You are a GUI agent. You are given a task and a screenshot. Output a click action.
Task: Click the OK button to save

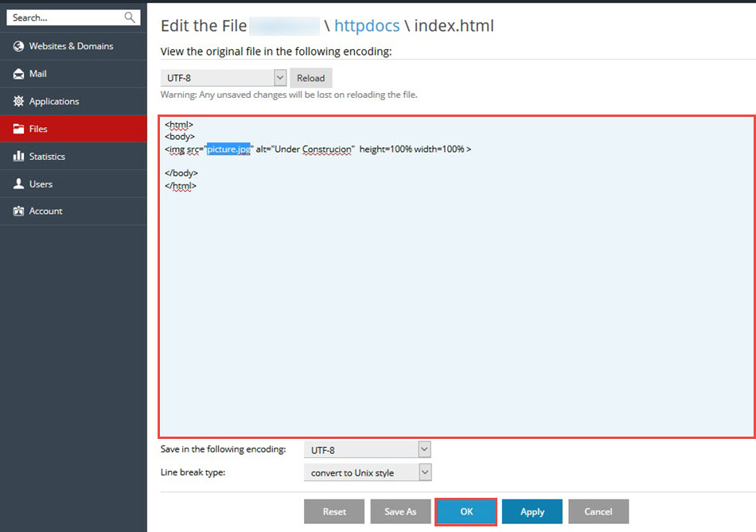466,512
